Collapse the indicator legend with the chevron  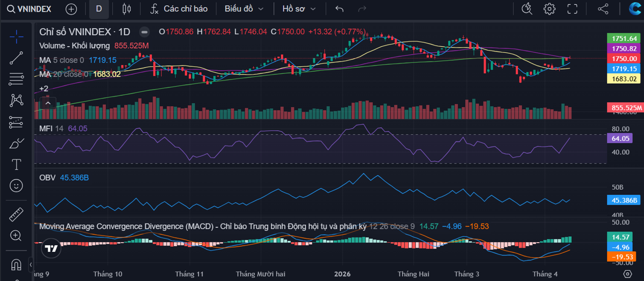pyautogui.click(x=48, y=103)
